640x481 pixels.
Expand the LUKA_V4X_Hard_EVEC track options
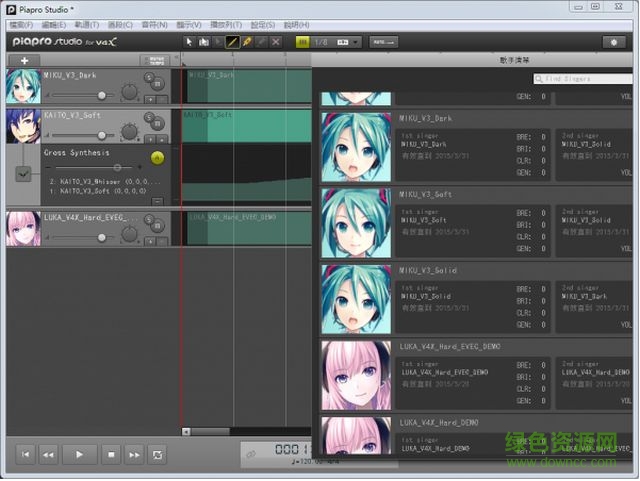149,241
